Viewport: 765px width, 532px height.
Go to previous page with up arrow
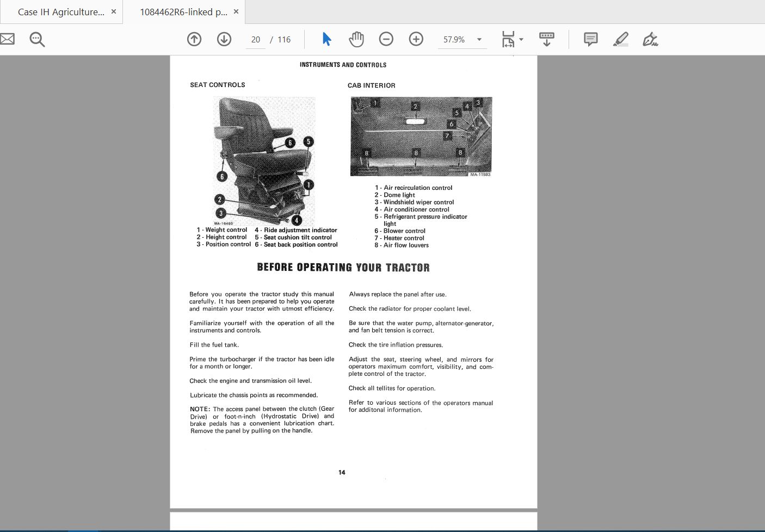click(x=194, y=39)
